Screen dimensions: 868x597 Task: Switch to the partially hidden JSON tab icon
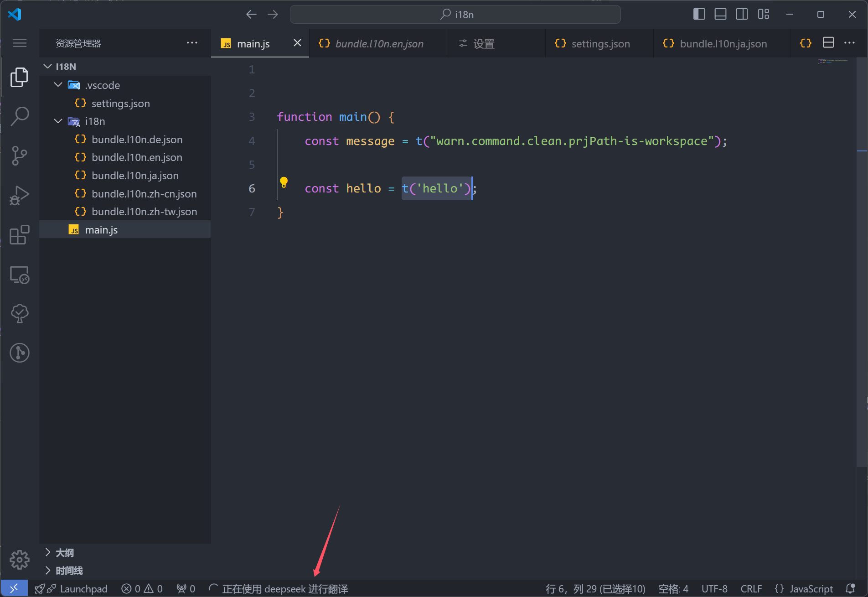[x=805, y=43]
